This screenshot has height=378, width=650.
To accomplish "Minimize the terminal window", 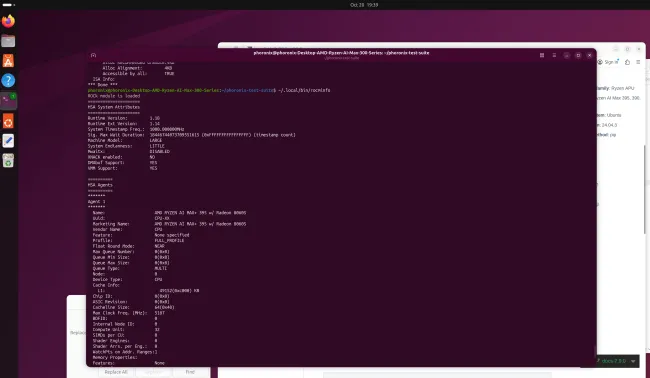I will click(x=567, y=55).
